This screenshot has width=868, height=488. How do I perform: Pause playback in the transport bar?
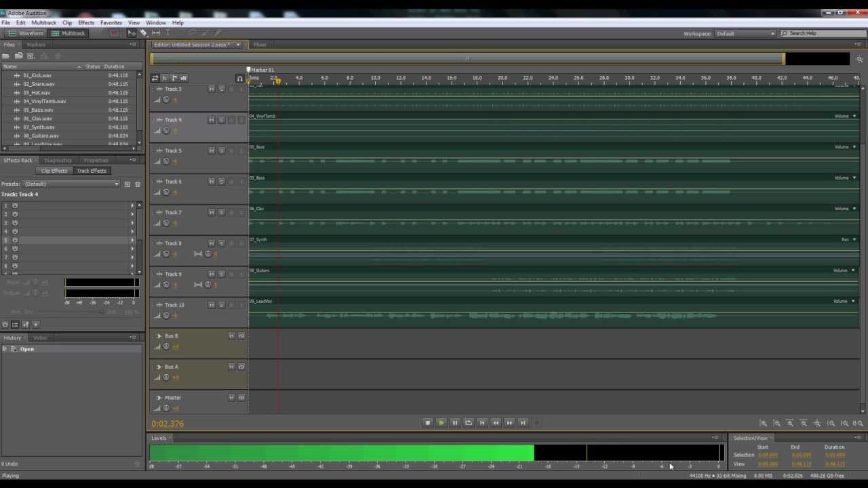[x=455, y=422]
